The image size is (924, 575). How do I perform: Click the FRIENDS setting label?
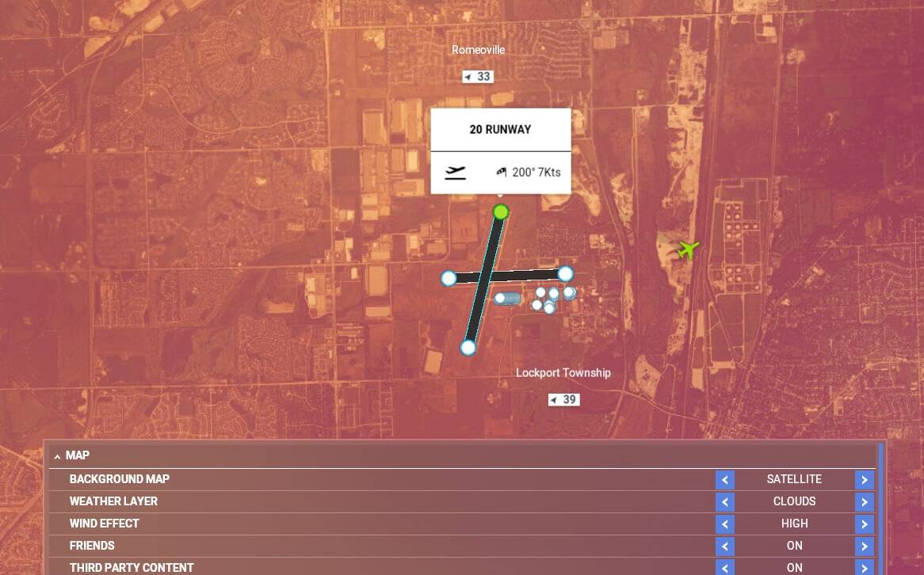tap(92, 546)
